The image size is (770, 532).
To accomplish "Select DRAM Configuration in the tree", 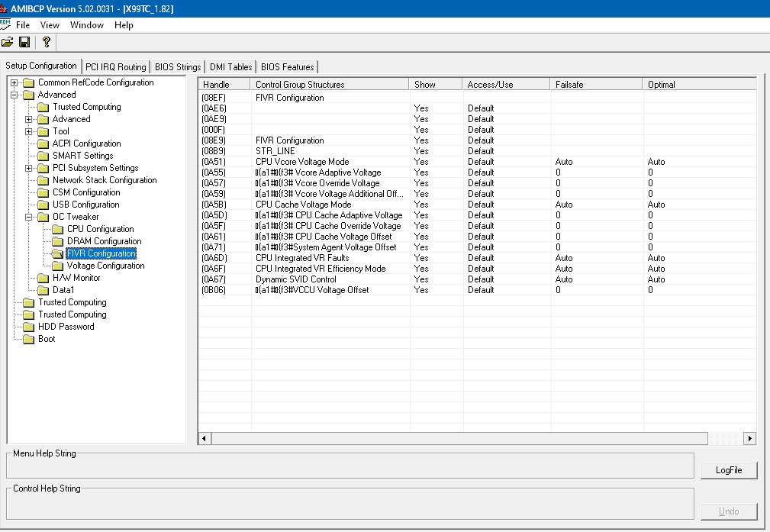I will [104, 241].
